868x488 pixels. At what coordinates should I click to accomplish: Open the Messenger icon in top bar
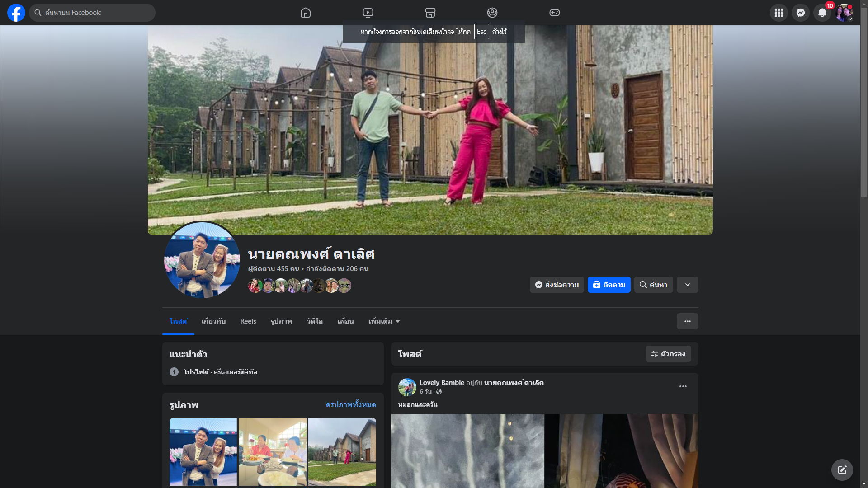[800, 13]
